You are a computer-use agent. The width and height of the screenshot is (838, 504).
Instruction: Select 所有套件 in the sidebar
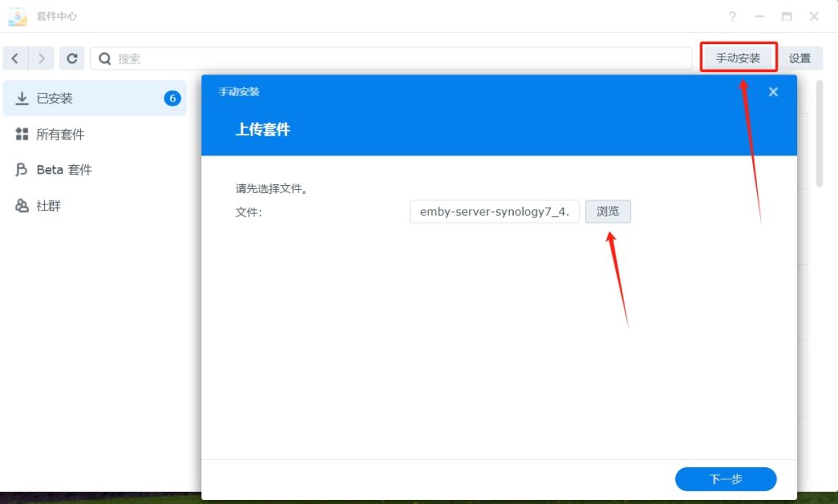[x=95, y=134]
